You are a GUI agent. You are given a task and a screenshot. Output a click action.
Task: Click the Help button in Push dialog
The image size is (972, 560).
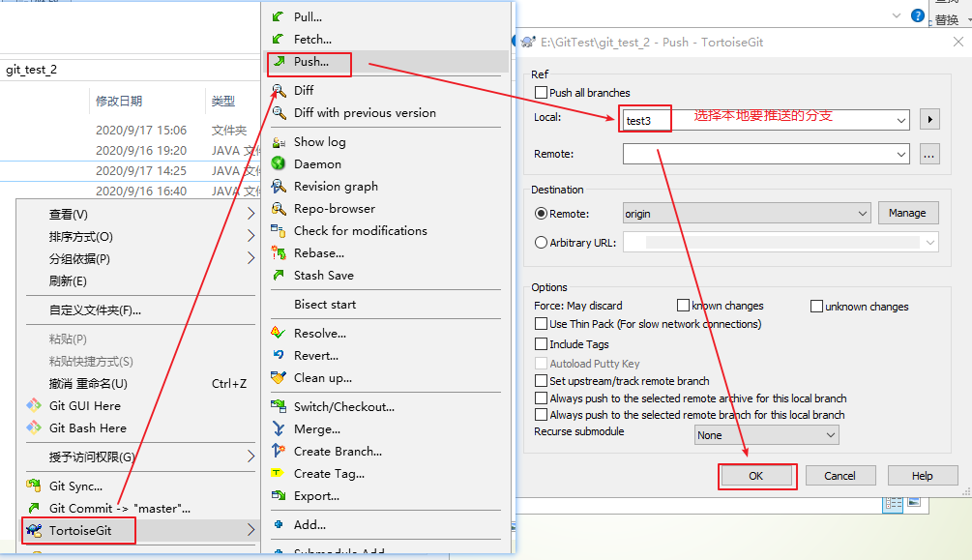(x=923, y=476)
